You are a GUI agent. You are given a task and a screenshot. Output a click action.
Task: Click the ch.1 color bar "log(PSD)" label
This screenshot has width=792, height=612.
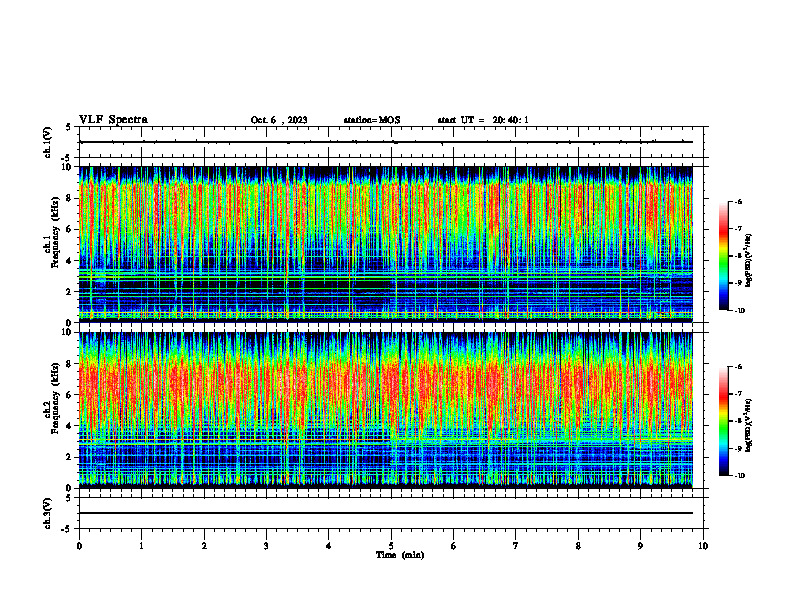[750, 260]
